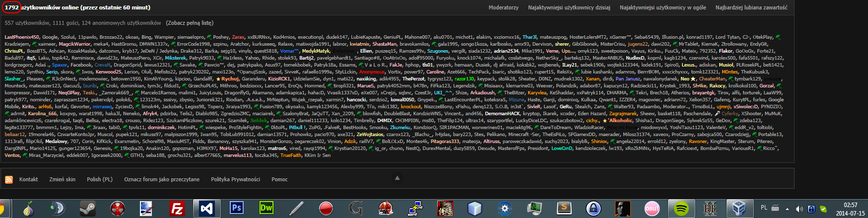The height and width of the screenshot is (218, 868).
Task: Open Najaktywniejsi użytkownicy w ogóle tab
Action: click(x=663, y=7)
